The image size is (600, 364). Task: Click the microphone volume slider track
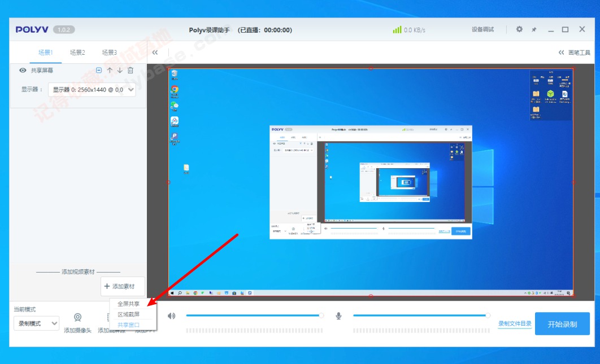[x=421, y=315]
